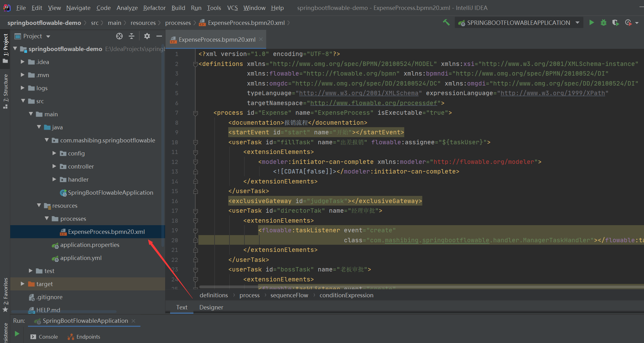Open the Refactor menu
This screenshot has height=343, width=644.
pyautogui.click(x=154, y=8)
